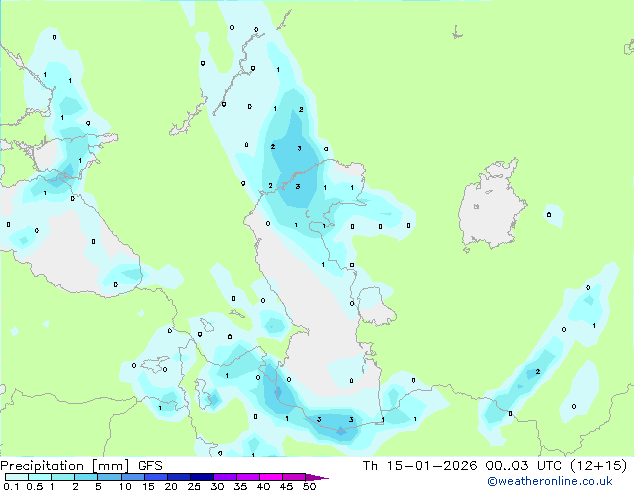Image resolution: width=634 pixels, height=490 pixels.
Task: Click the above-50 mm legend arrow tip
Action: (318, 477)
